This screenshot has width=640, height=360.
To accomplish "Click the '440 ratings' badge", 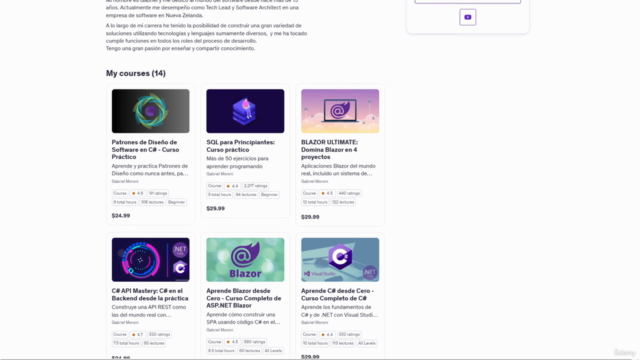I will click(349, 193).
